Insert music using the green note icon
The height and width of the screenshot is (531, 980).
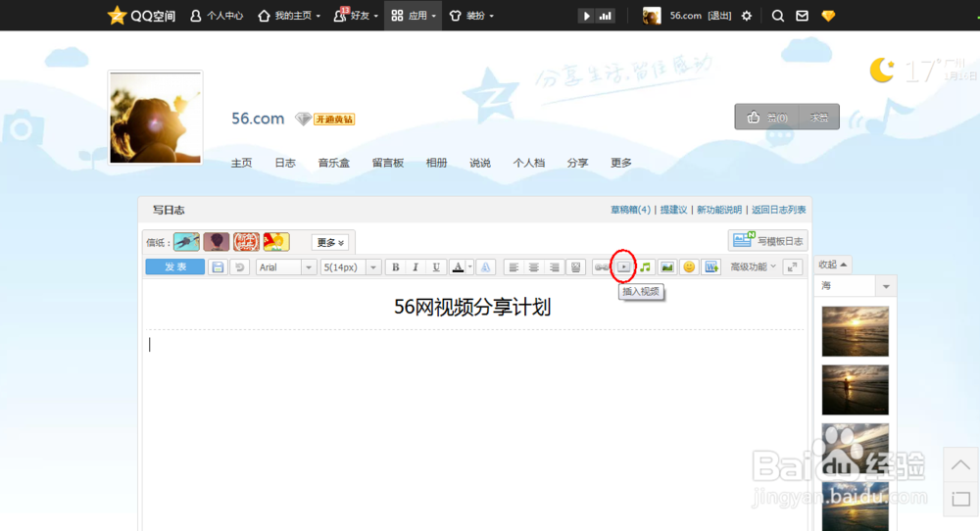click(645, 267)
